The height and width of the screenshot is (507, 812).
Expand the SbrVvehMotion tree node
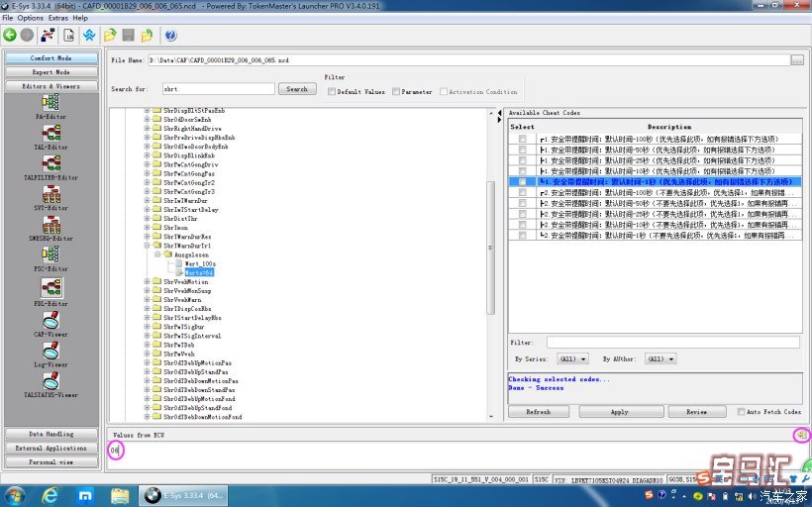tap(148, 282)
